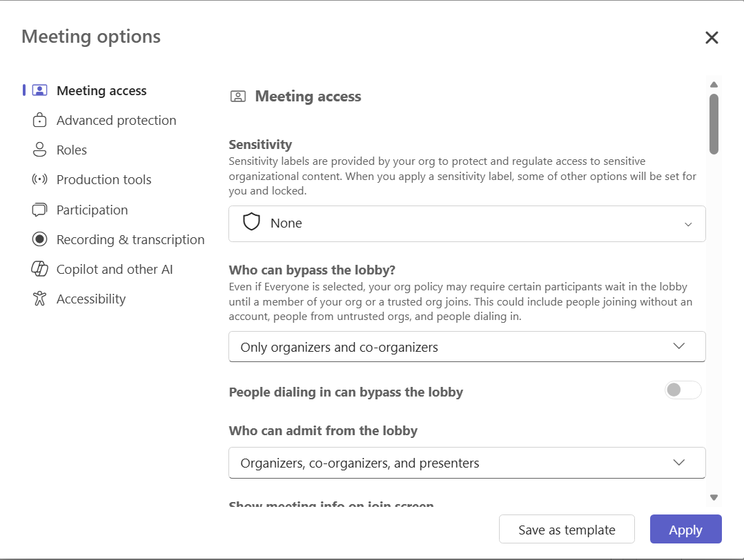Click the Recording & transcription record icon

point(40,239)
